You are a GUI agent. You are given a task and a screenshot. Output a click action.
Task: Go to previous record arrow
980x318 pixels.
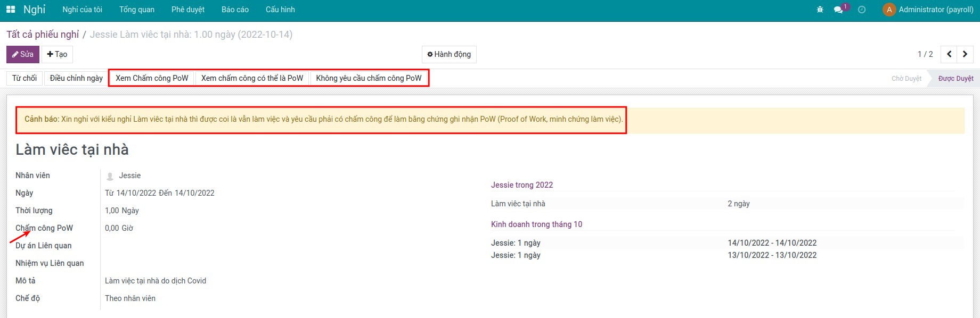point(949,54)
